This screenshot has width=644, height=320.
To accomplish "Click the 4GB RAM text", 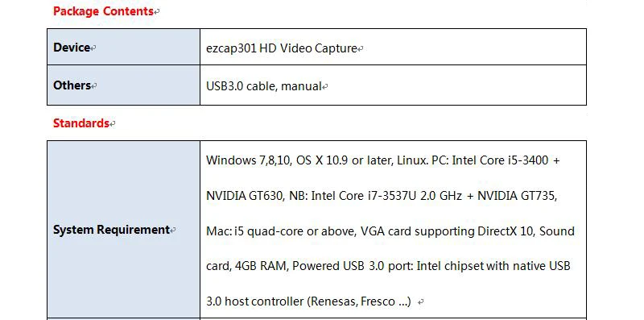I will pos(260,266).
